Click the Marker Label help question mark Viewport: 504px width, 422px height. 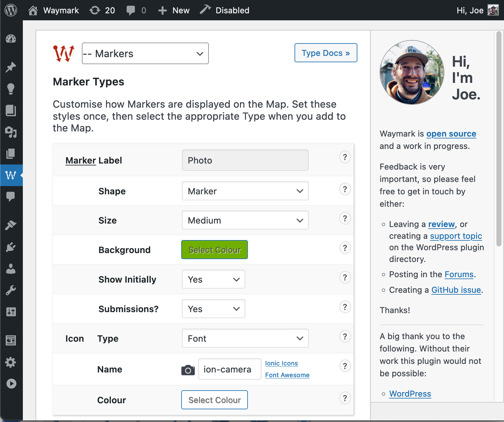click(345, 157)
